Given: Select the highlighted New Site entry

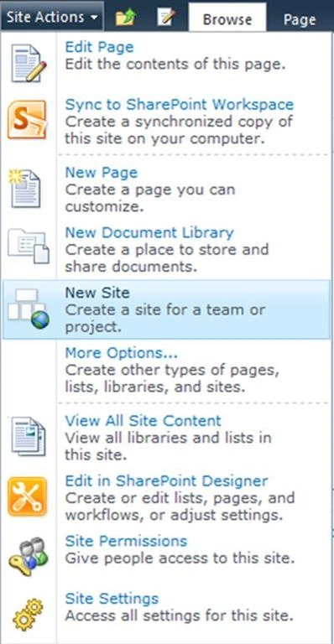Looking at the screenshot, I should (166, 309).
